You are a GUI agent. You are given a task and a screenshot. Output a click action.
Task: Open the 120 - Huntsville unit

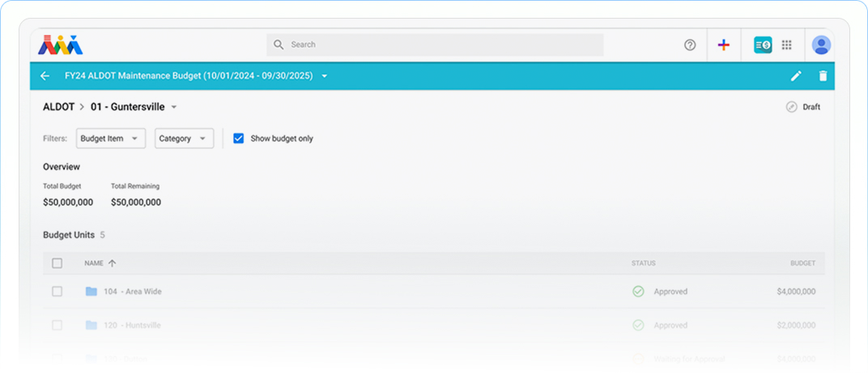tap(132, 326)
